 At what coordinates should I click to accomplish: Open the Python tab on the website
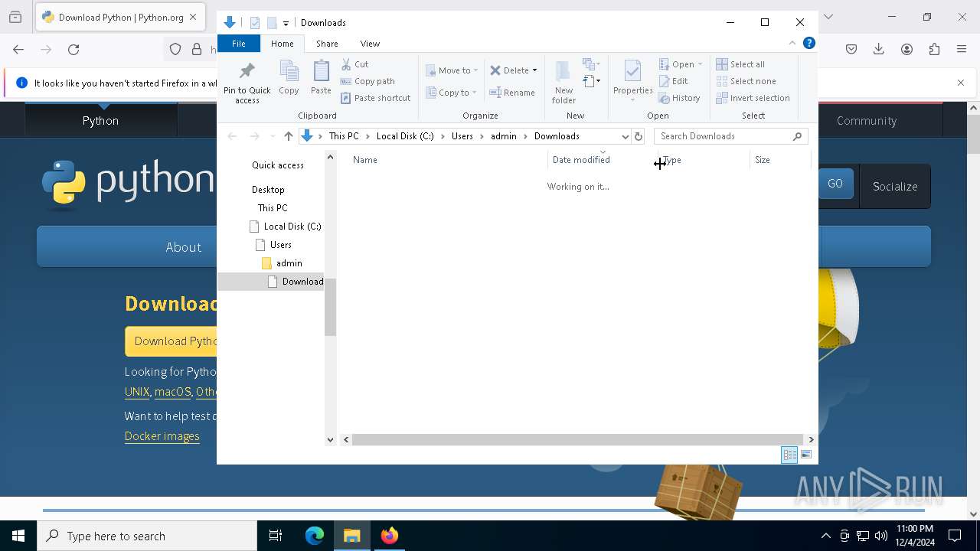[x=100, y=120]
